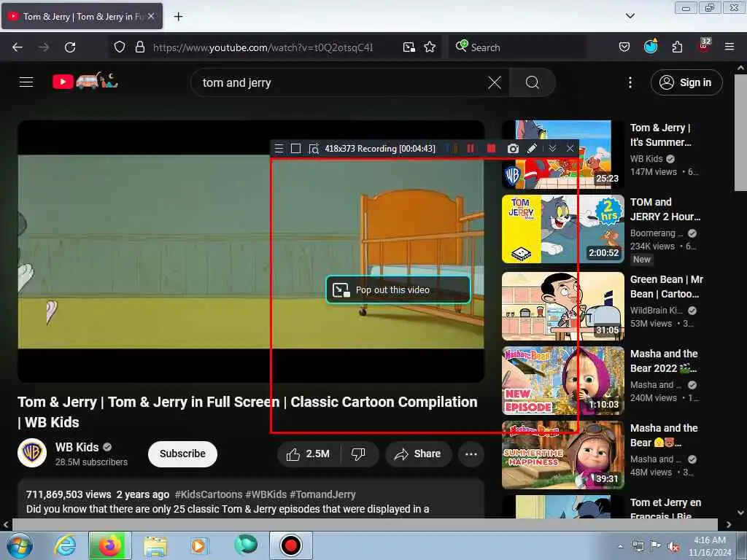Open the WB Kids channel avatar

click(32, 453)
